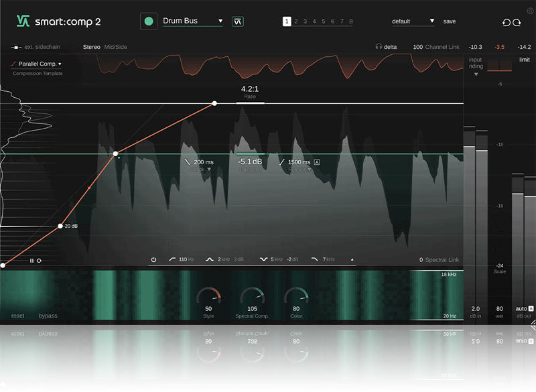
Task: Click the 80 wet value
Action: [x=499, y=309]
